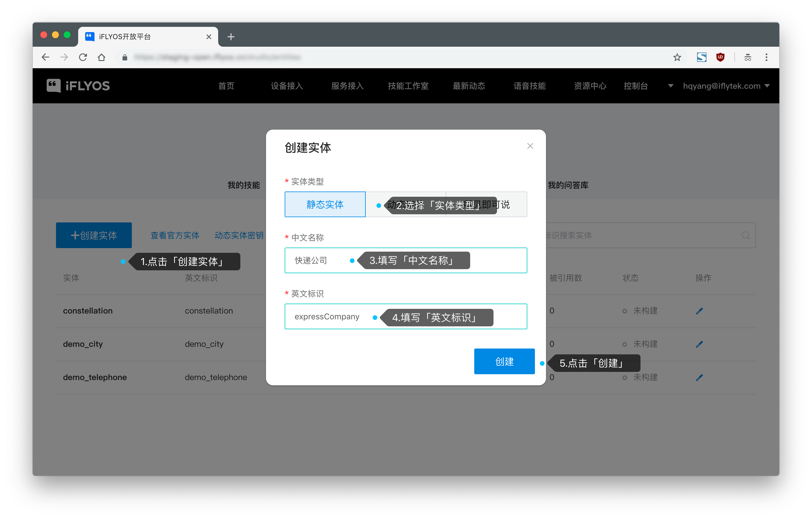The image size is (812, 519).
Task: Open the 查看官方实体 link
Action: [x=175, y=235]
